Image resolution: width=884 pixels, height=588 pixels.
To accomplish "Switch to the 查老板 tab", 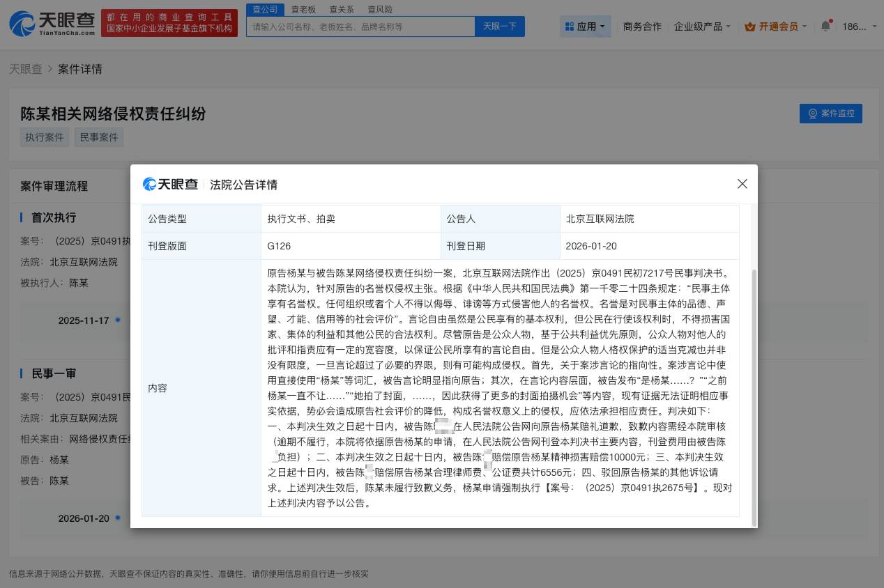I will [303, 9].
